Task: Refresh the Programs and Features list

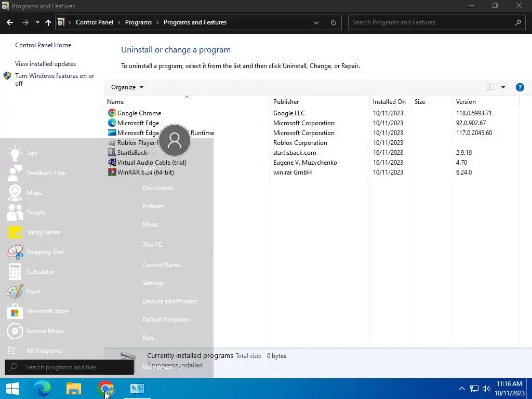Action: 334,22
